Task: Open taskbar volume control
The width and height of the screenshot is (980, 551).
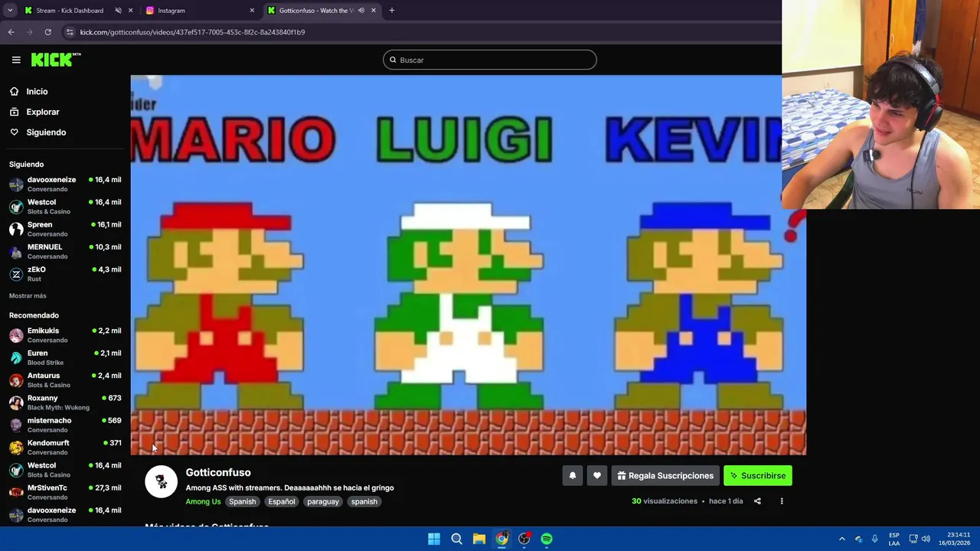Action: [926, 539]
